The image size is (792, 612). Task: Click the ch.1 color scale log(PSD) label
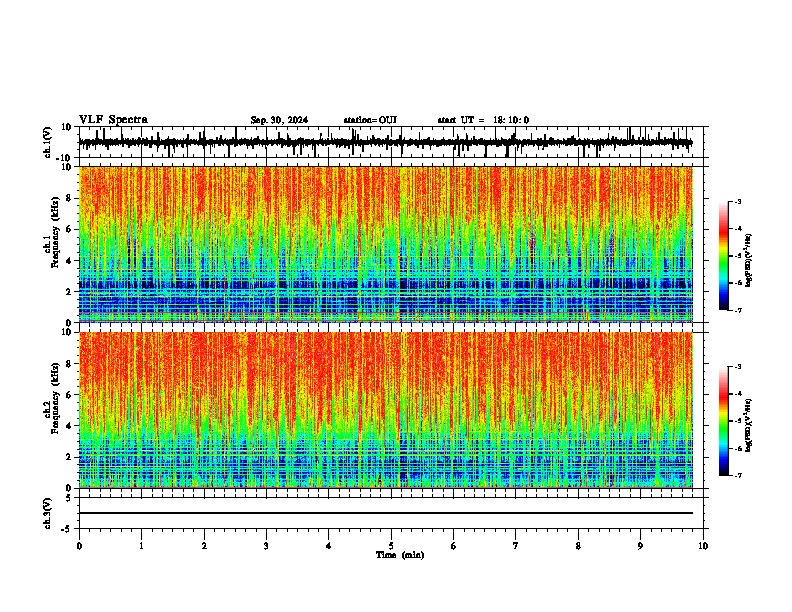coord(749,261)
